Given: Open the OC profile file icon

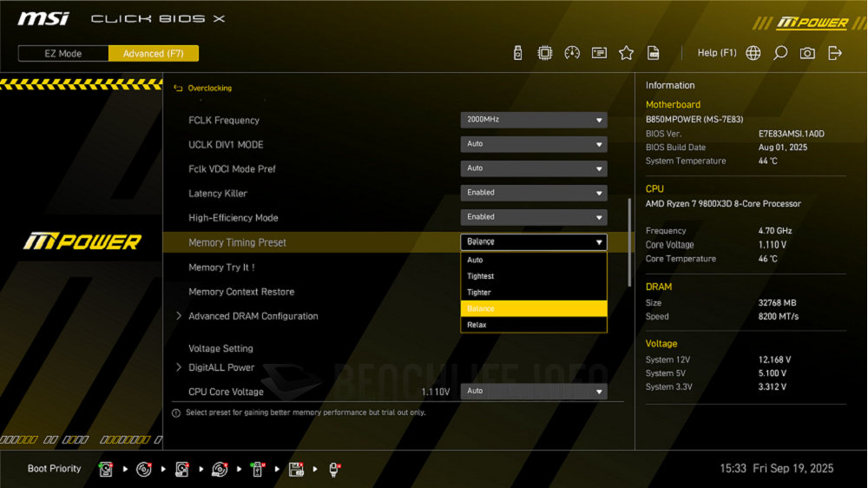Looking at the screenshot, I should pos(654,53).
